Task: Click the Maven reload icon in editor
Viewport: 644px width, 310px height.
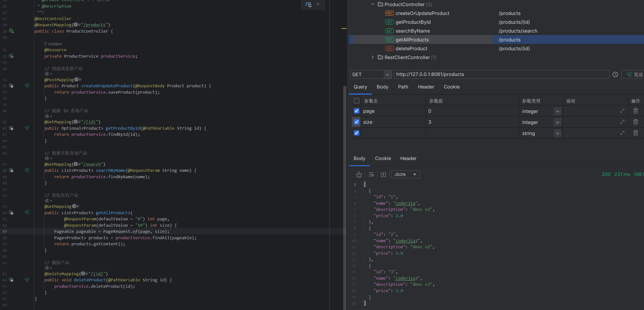Action: 308,4
